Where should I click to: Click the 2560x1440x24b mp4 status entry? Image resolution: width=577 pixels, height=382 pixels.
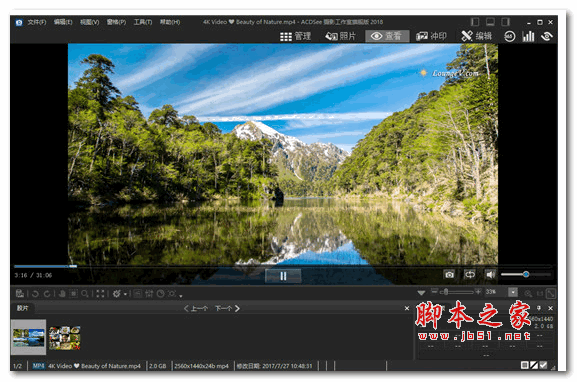[x=201, y=366]
